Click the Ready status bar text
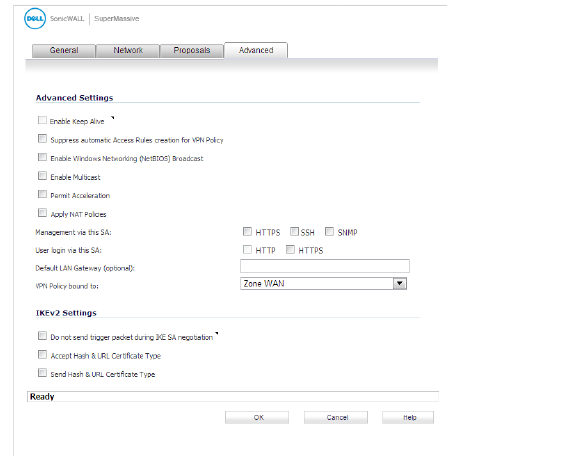Screen dimensions: 576x463 pos(42,397)
